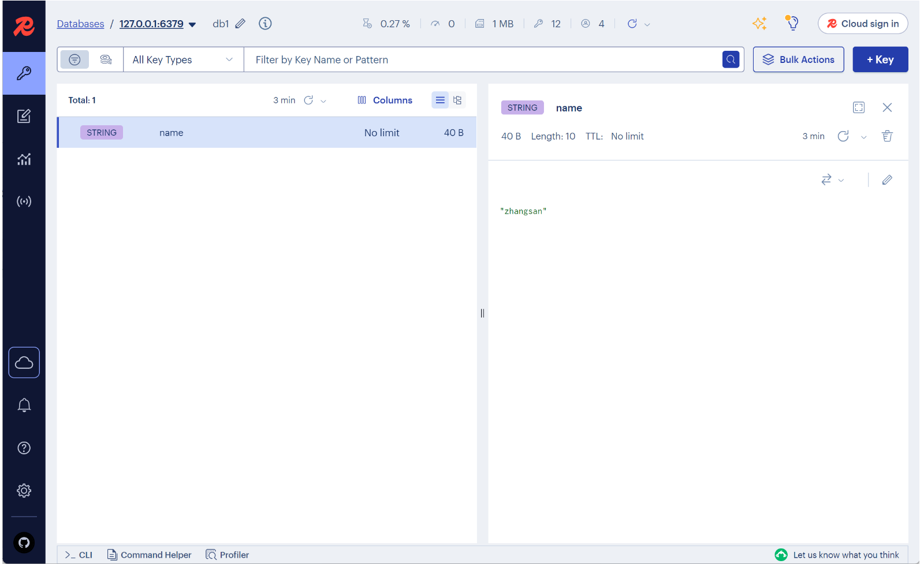
Task: Expand overview auto-refresh options chevron
Action: coord(647,24)
